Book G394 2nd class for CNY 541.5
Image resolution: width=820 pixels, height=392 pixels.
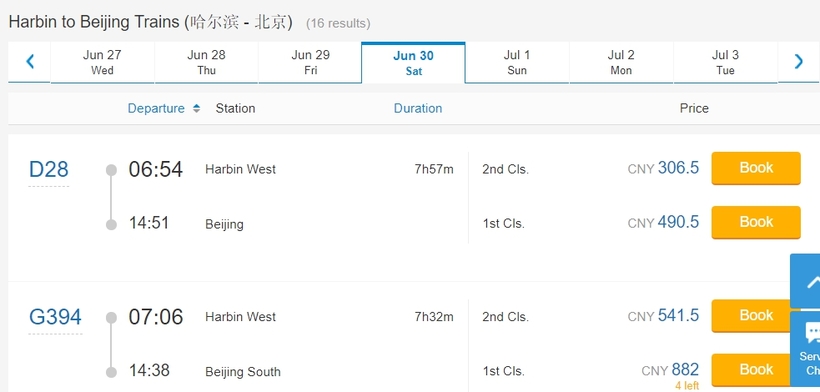coord(751,316)
